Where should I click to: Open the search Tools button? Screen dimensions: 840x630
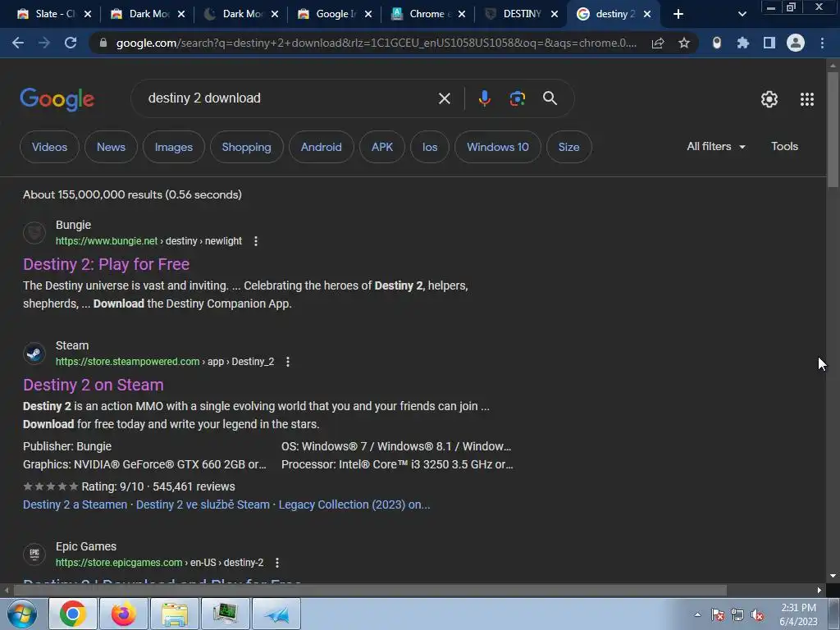click(x=784, y=146)
